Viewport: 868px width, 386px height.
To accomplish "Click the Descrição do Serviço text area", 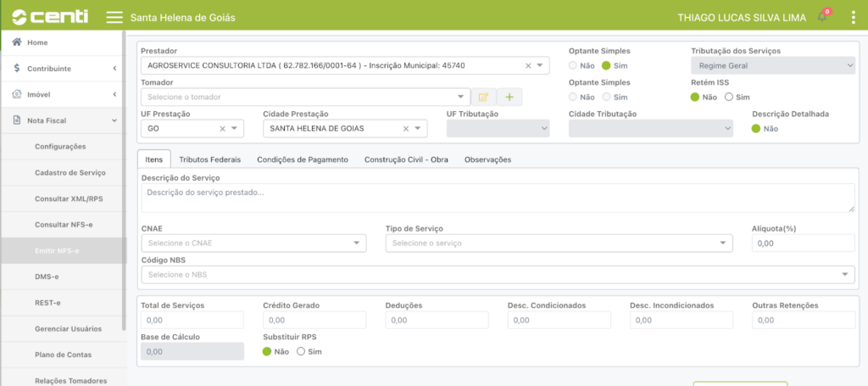I will pyautogui.click(x=498, y=198).
